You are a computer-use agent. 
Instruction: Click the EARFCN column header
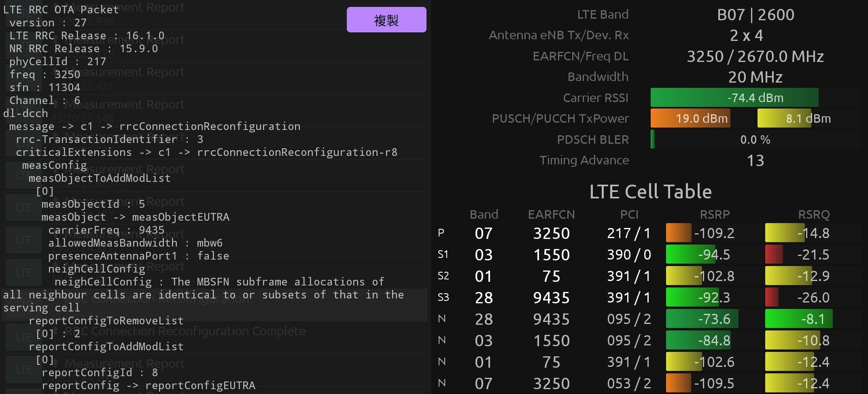[x=551, y=214]
